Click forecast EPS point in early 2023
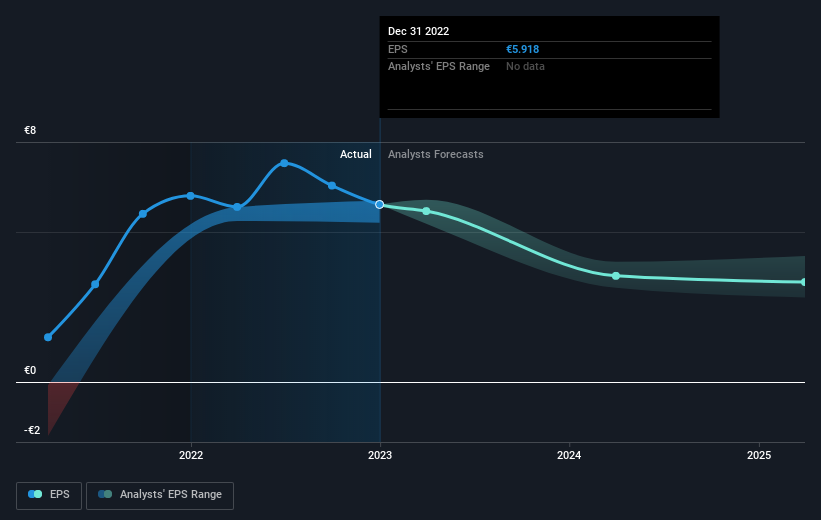Screen dimensions: 821x520 click(426, 211)
